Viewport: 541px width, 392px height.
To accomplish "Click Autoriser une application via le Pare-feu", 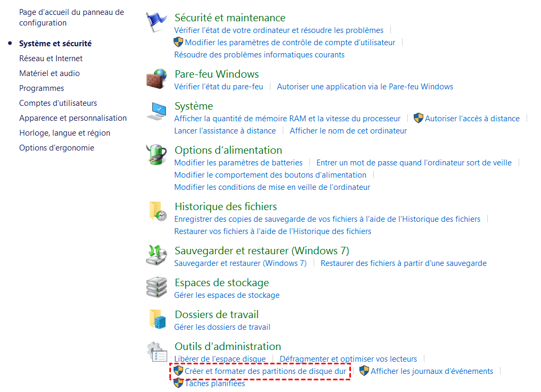I will coord(365,87).
